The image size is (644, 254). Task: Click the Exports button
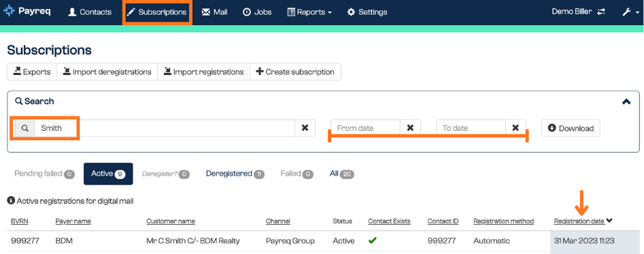pos(32,72)
